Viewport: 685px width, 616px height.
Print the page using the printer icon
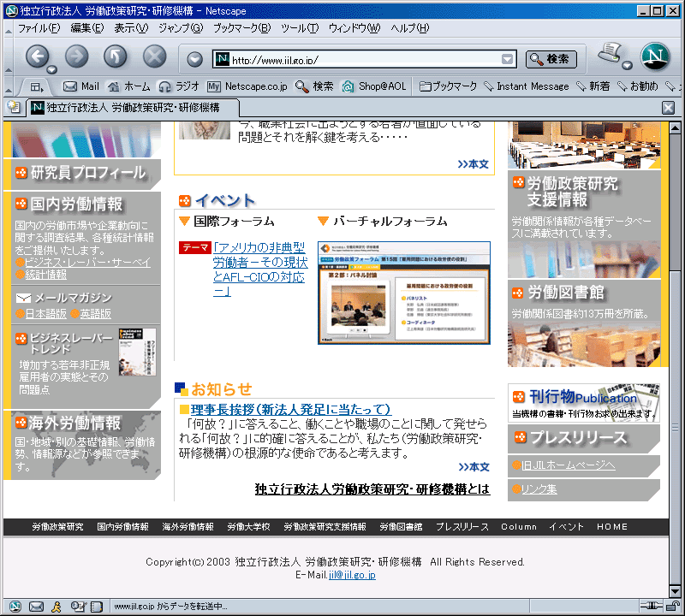(x=611, y=54)
